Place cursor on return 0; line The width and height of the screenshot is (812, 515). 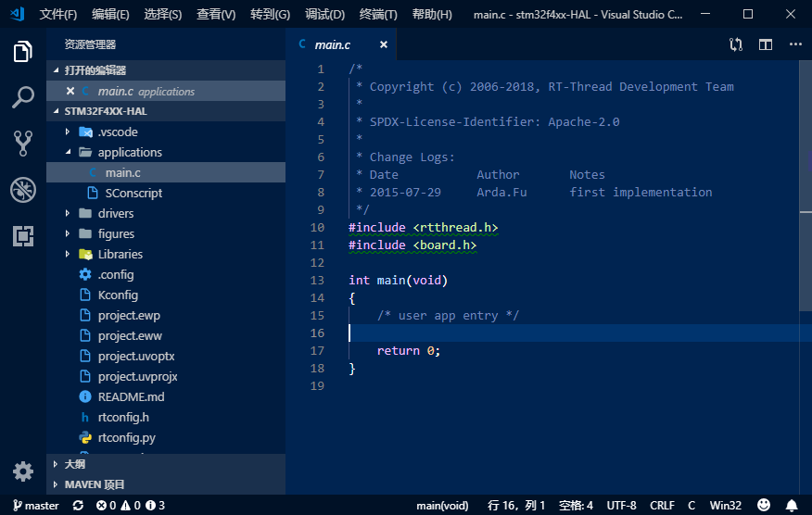coord(409,351)
